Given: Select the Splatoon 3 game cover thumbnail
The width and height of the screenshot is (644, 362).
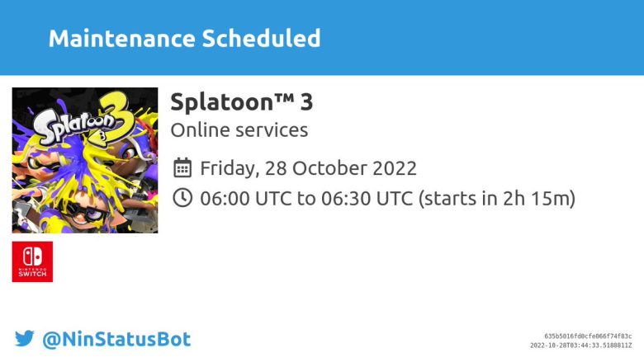Looking at the screenshot, I should [85, 160].
